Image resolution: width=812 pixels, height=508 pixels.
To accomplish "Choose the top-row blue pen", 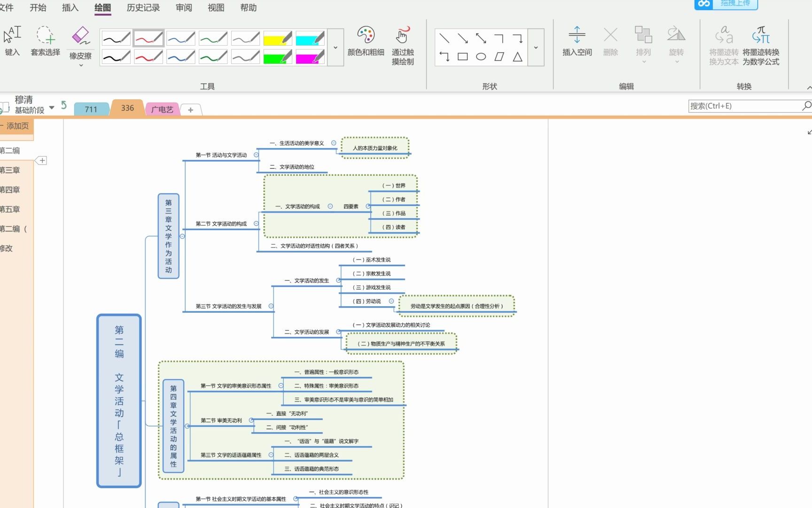I will 181,38.
